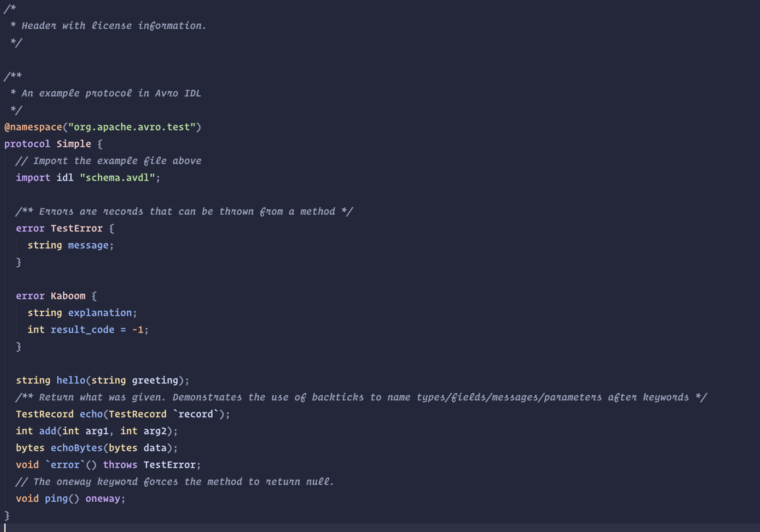The image size is (760, 532).
Task: Click the final closing brace of protocol Simple
Action: (x=7, y=515)
